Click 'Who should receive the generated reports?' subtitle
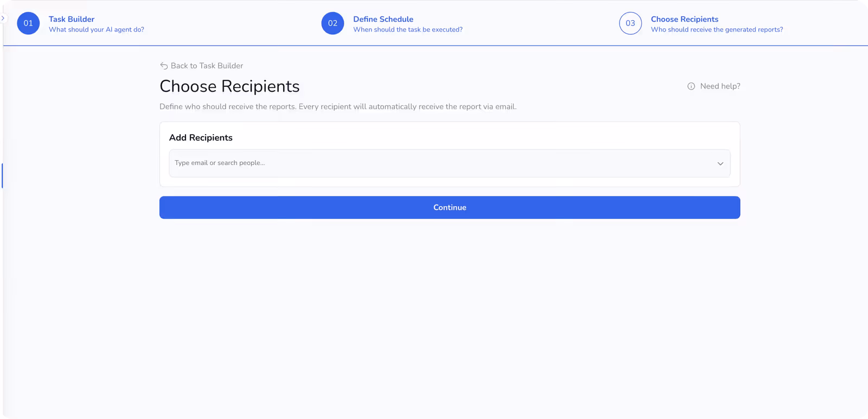Screen dimensions: 868x419 click(x=717, y=30)
